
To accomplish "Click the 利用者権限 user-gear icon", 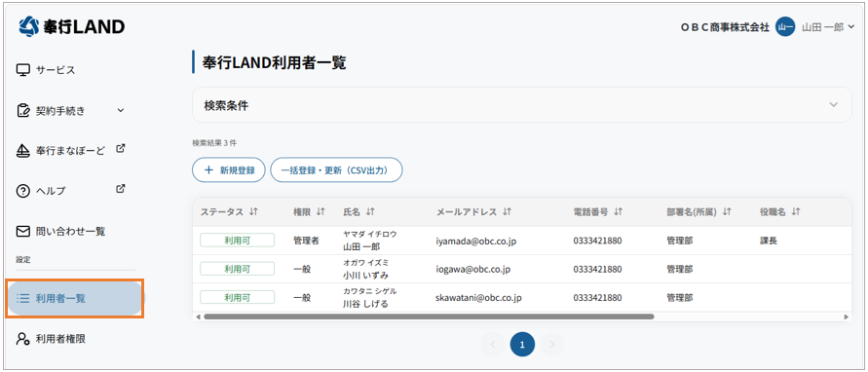I will click(22, 339).
